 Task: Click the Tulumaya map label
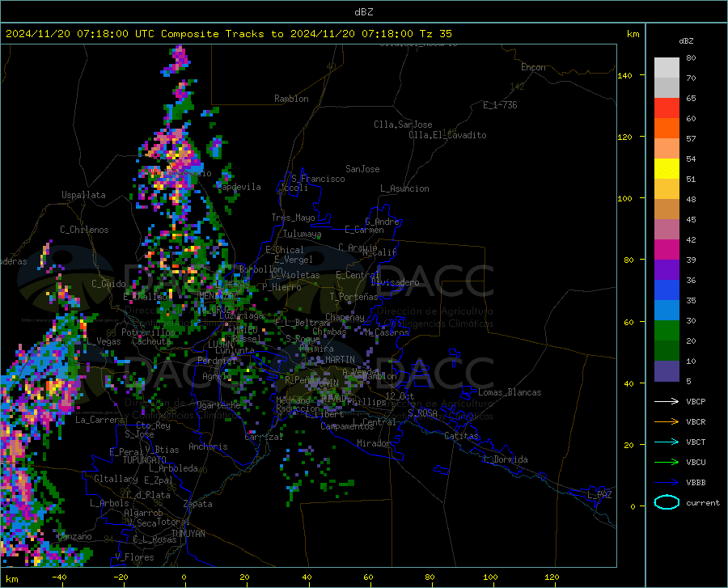point(303,234)
